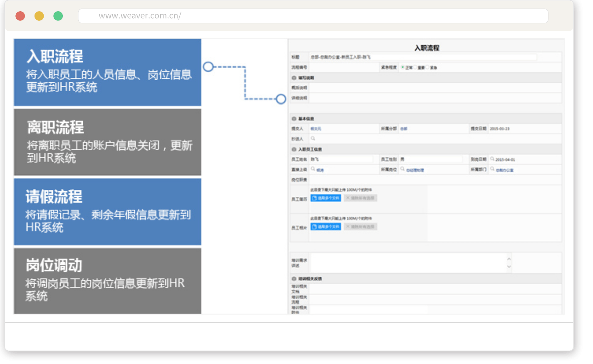
Task: Click the 直接上级 lookup magnifier icon
Action: (313, 169)
